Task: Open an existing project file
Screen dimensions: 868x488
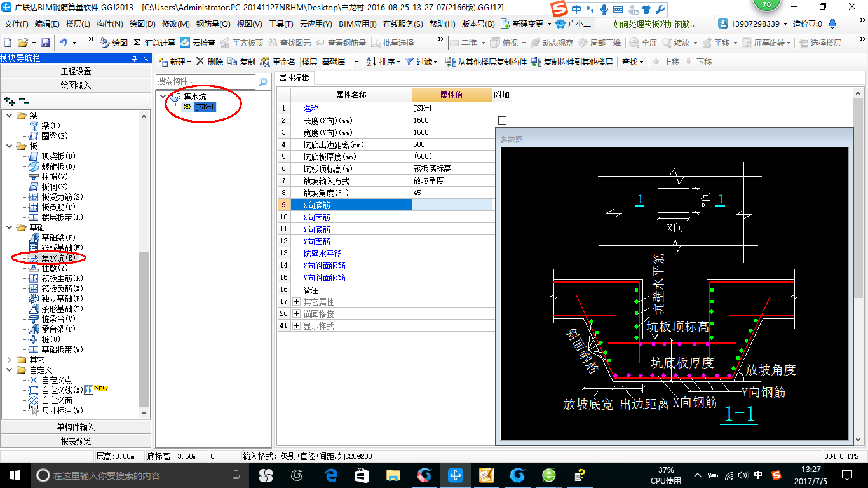Action: 23,43
